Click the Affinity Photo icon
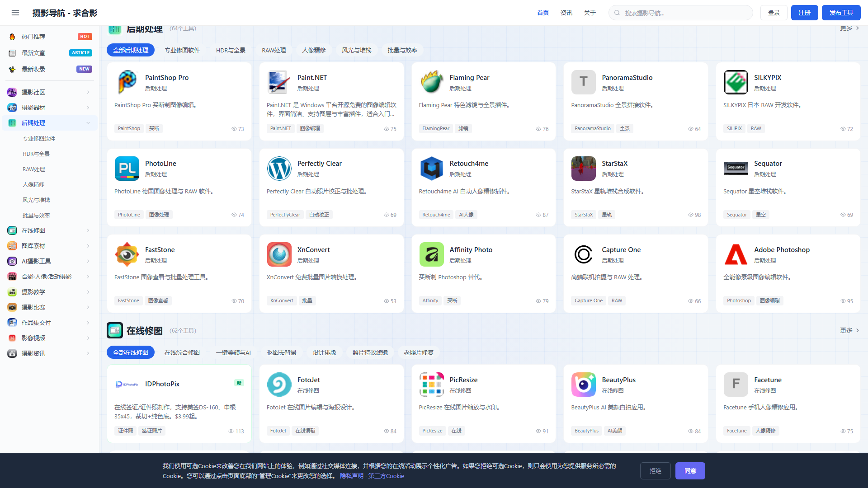The image size is (868, 488). [431, 254]
